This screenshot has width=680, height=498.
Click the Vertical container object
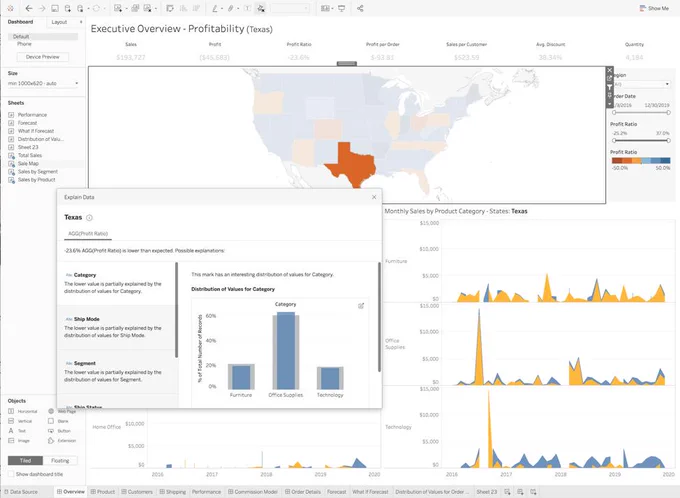[20, 421]
